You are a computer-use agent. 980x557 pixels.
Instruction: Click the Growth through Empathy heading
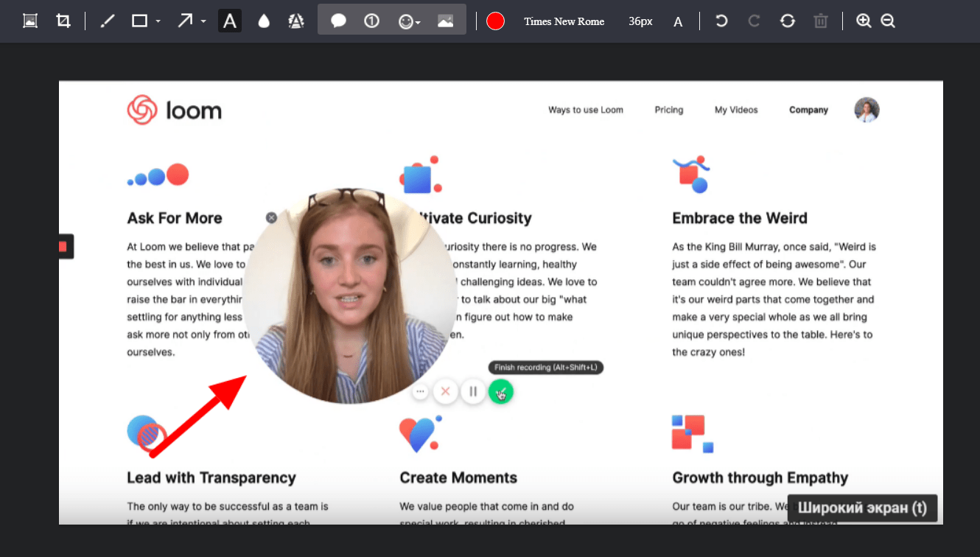pos(760,477)
